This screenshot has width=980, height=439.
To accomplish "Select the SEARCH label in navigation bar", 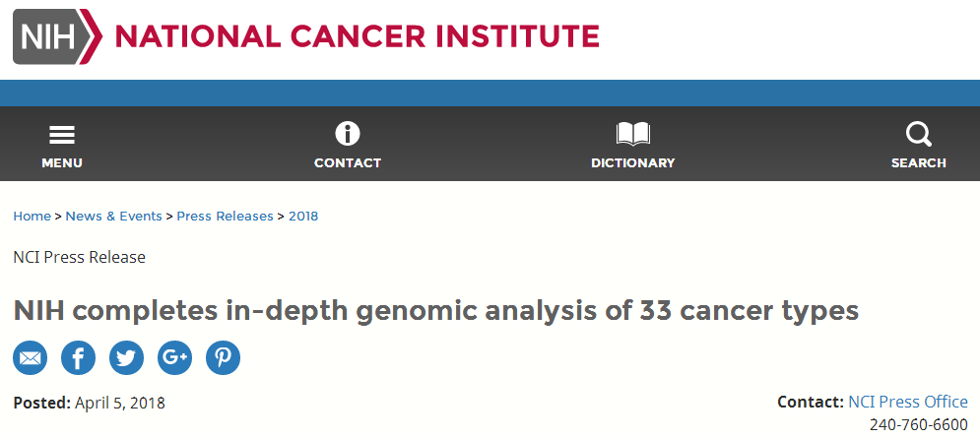I will pos(919,163).
